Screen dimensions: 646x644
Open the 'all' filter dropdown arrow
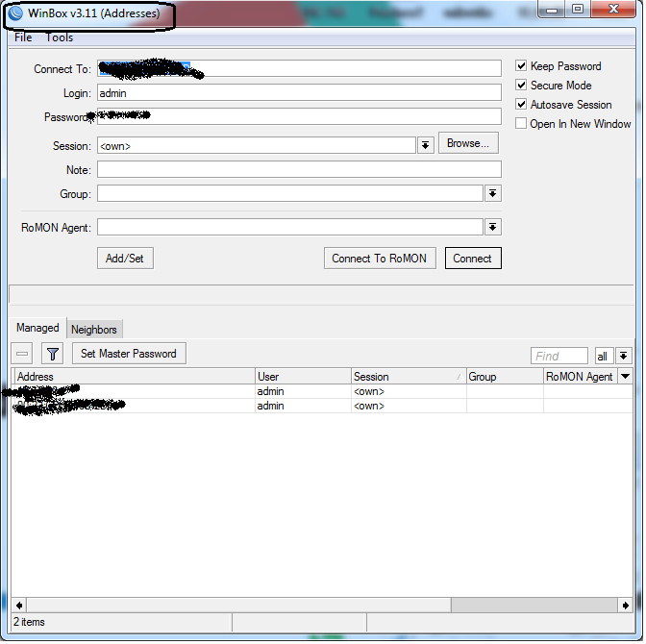click(x=624, y=356)
